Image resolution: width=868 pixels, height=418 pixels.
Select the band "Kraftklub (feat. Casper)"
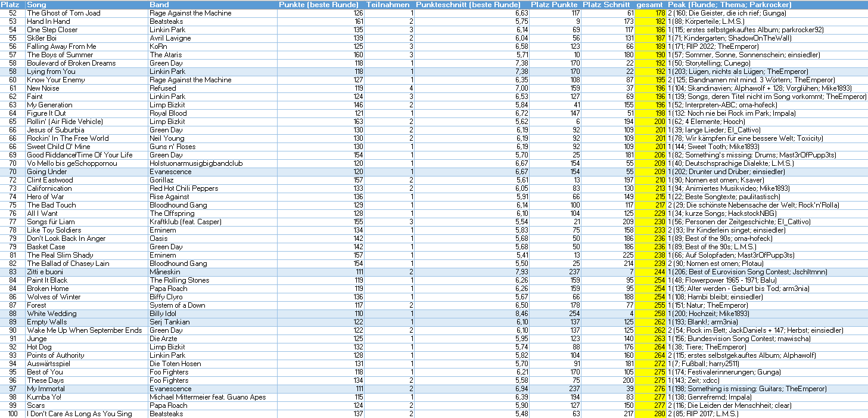click(x=213, y=222)
